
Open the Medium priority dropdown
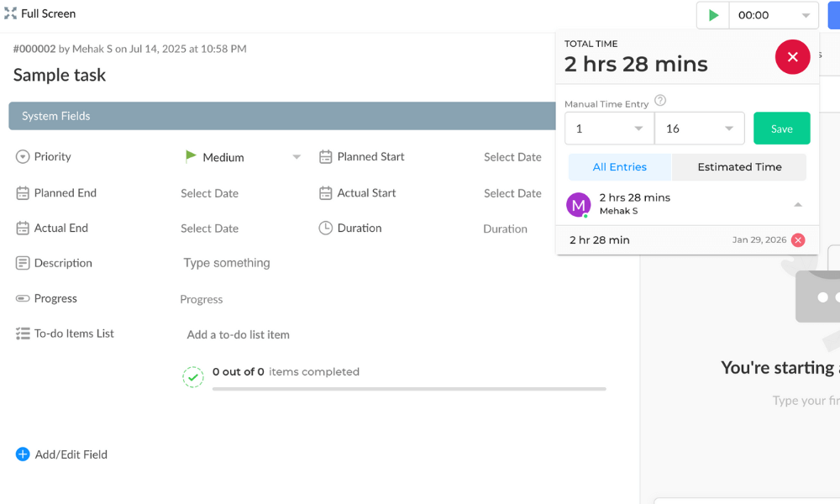click(296, 157)
